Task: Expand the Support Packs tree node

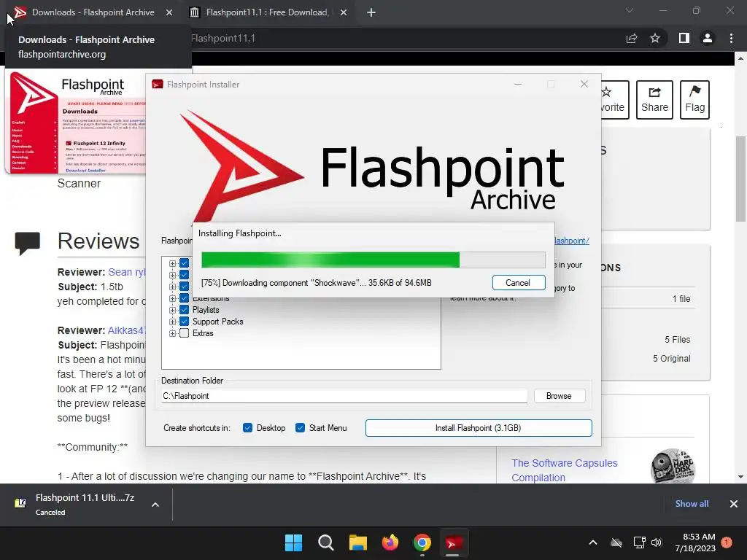Action: (172, 322)
